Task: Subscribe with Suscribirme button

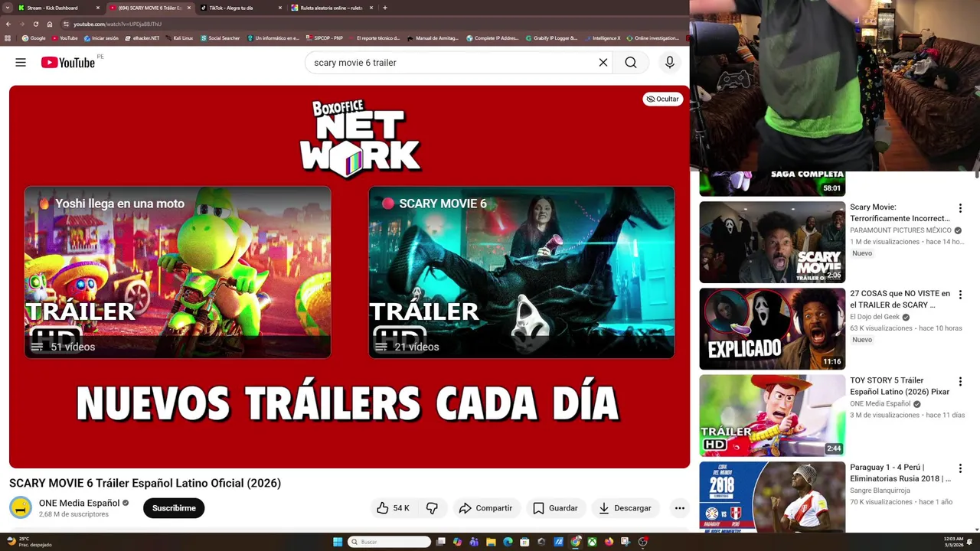Action: (x=174, y=508)
